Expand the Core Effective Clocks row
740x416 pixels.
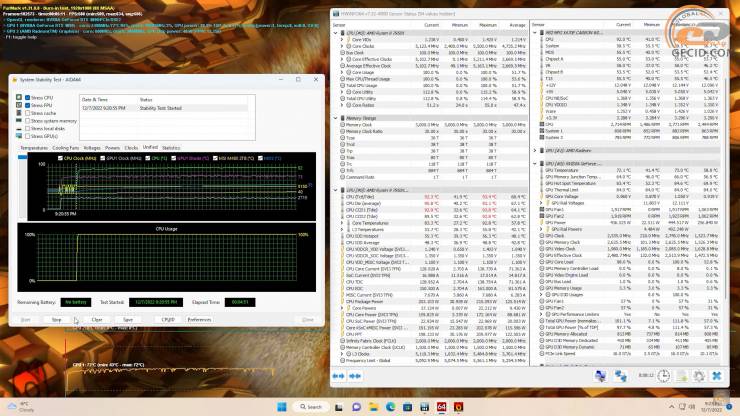coord(342,59)
